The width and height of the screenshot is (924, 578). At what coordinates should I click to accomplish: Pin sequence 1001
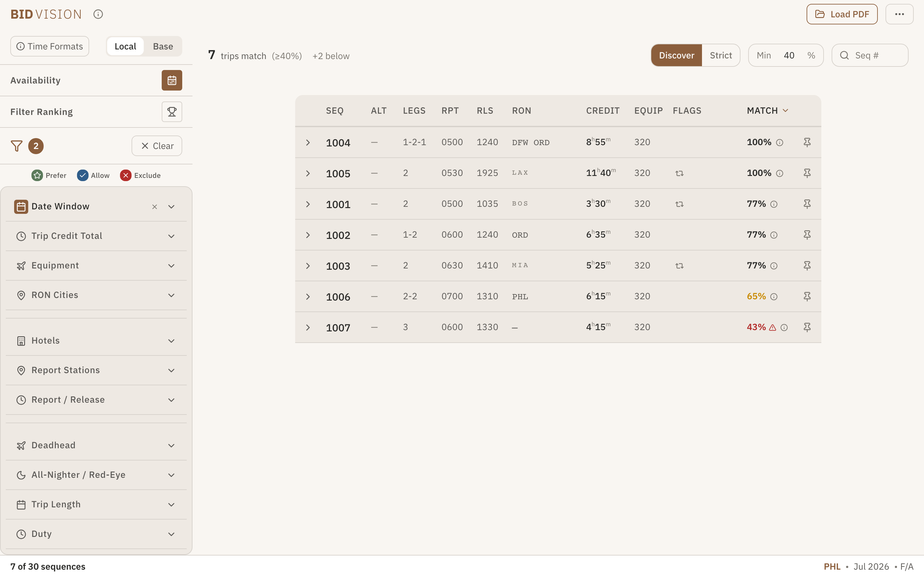[x=807, y=204]
